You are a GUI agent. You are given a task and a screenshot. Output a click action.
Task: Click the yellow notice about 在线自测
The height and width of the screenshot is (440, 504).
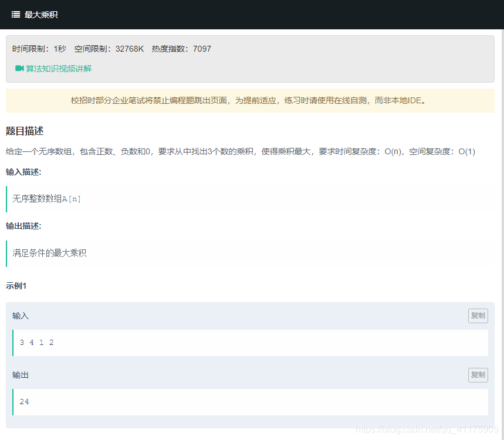pos(250,100)
